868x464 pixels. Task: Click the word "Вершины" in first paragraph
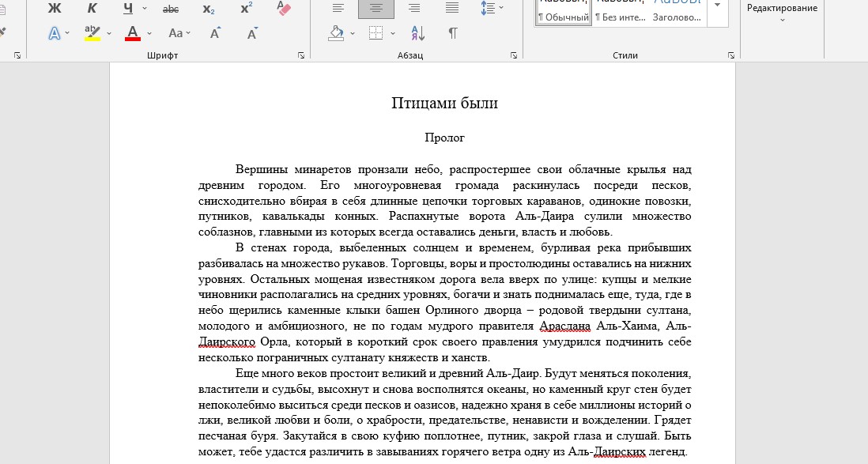pyautogui.click(x=261, y=169)
